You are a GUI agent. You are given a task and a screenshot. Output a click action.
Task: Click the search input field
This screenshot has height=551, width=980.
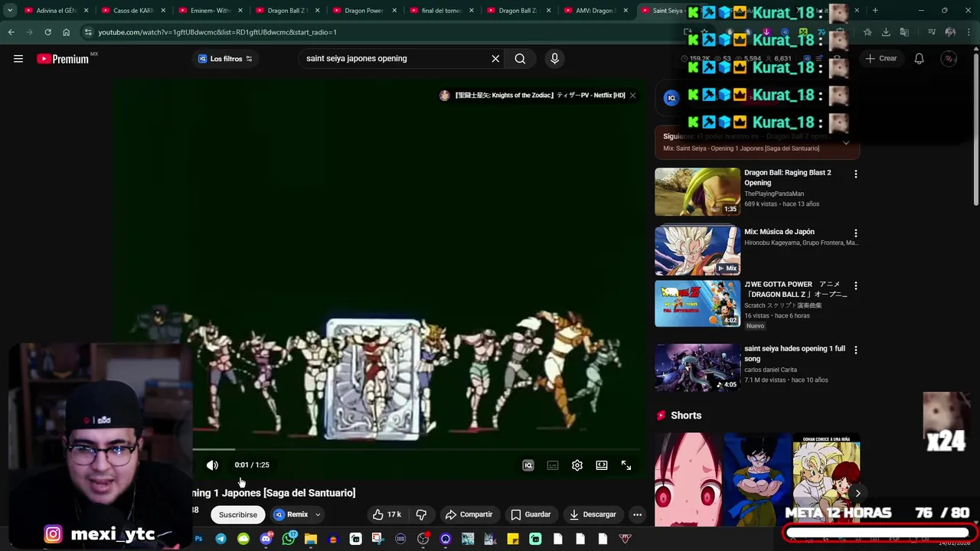[x=392, y=59]
